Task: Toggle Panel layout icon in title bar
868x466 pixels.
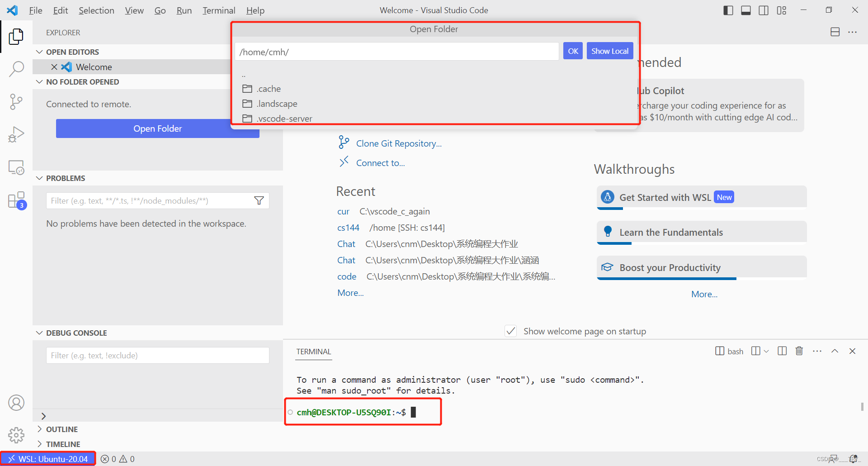Action: 746,10
